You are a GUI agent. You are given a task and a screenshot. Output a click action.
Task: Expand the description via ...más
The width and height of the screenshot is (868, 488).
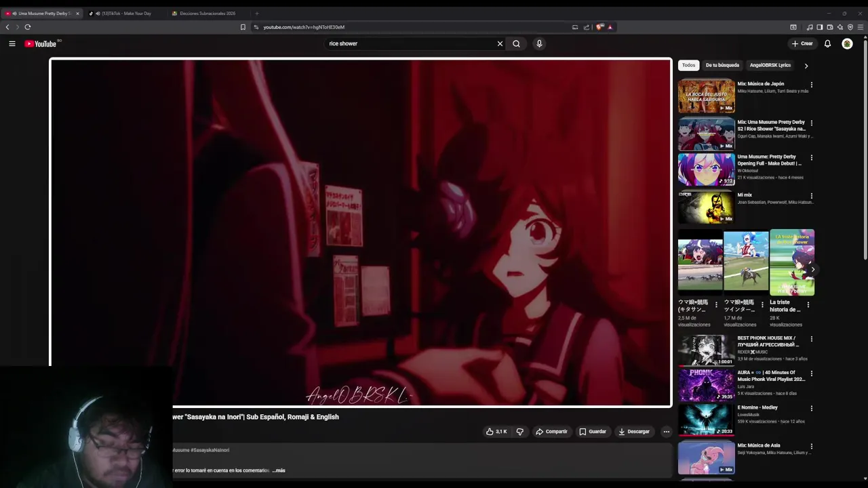[279, 470]
